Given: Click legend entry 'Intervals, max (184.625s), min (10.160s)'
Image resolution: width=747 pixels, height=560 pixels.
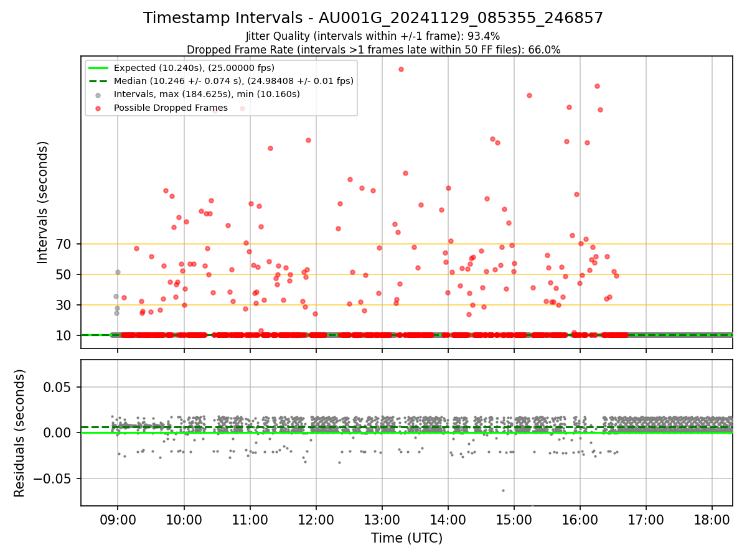Looking at the screenshot, I should tap(207, 95).
